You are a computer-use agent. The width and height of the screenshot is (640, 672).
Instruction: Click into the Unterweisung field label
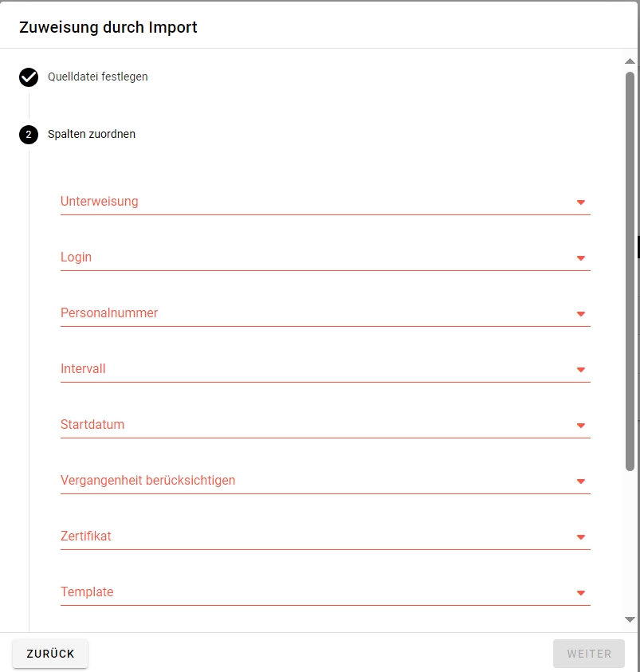point(100,202)
